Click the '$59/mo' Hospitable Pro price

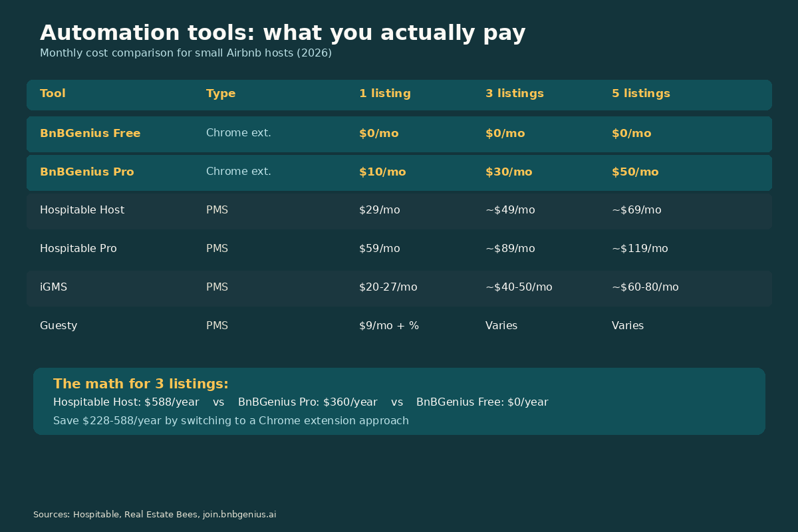coord(380,249)
